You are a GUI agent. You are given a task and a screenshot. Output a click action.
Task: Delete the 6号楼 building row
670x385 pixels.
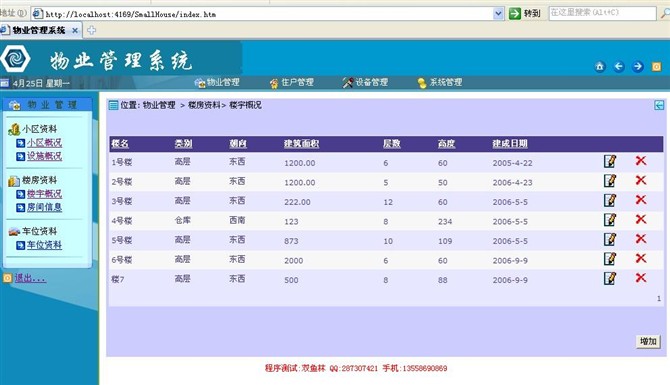tap(641, 258)
